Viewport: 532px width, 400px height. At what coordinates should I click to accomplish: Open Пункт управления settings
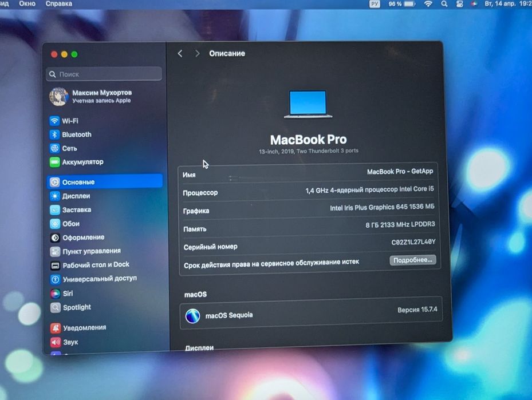[x=85, y=251]
